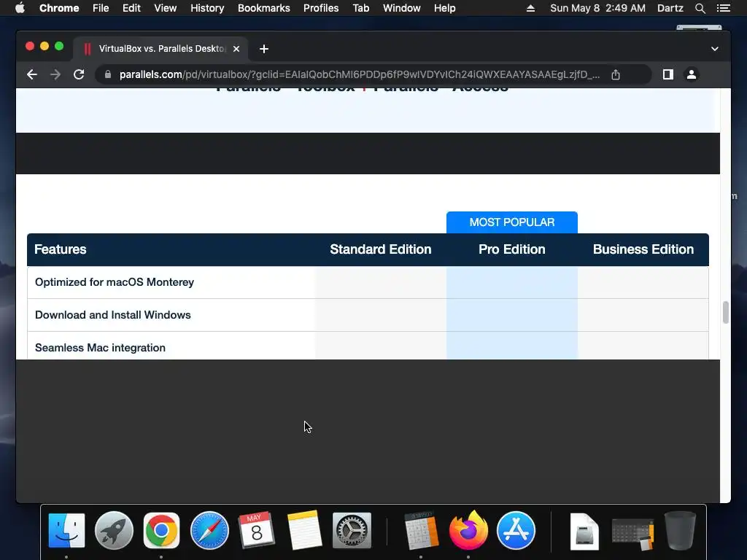Click the eject icon in menu bar

click(530, 8)
